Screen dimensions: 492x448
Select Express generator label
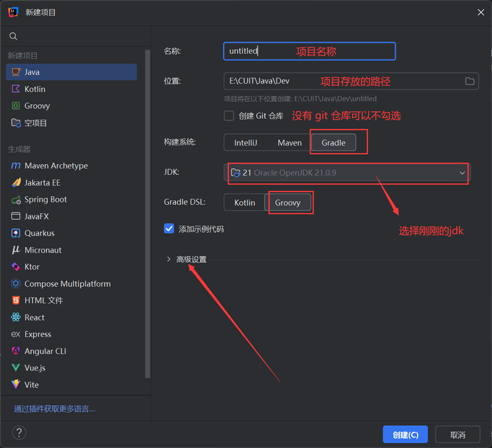pos(38,334)
